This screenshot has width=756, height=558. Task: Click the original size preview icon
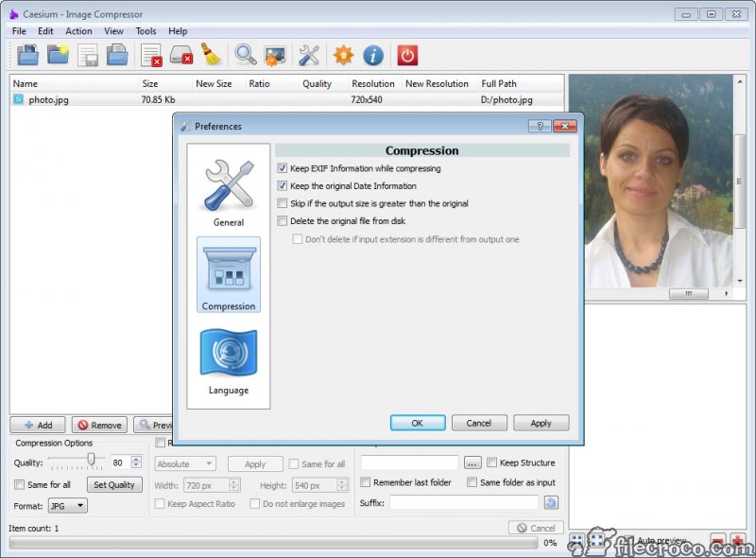coord(597,541)
